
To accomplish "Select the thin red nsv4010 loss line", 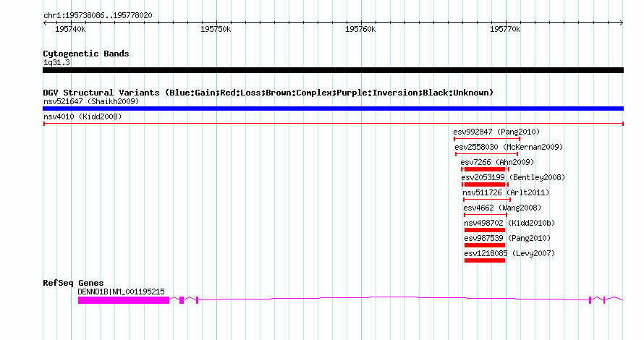I will [x=333, y=124].
